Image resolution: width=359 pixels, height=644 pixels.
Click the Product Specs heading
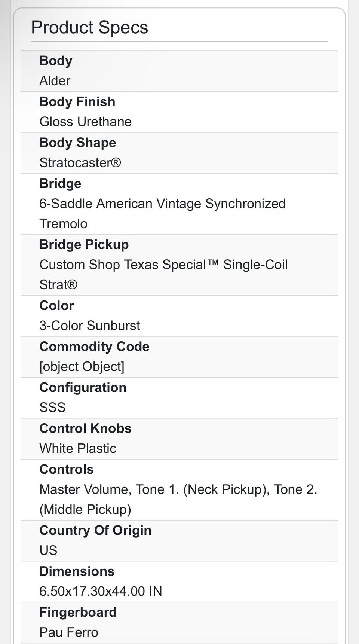[89, 27]
